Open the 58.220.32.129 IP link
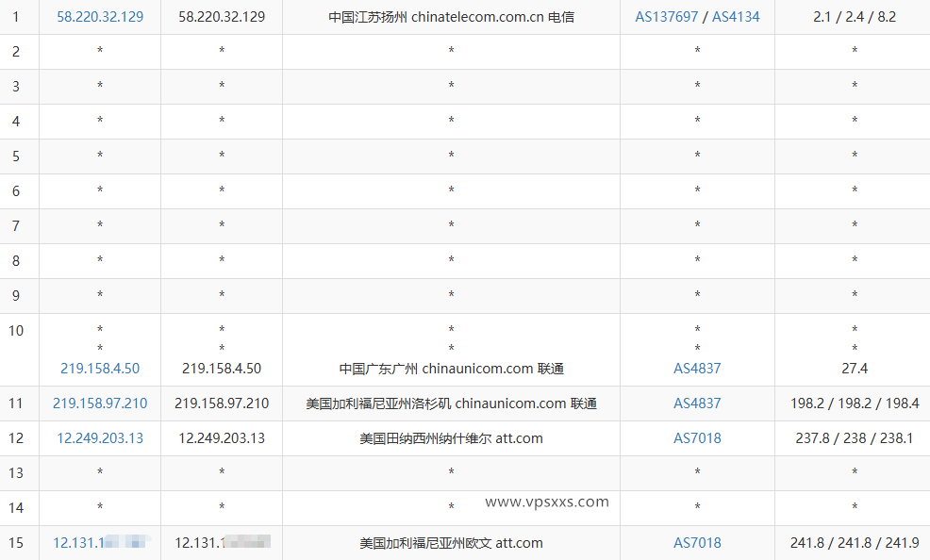The width and height of the screenshot is (930, 560). 100,17
